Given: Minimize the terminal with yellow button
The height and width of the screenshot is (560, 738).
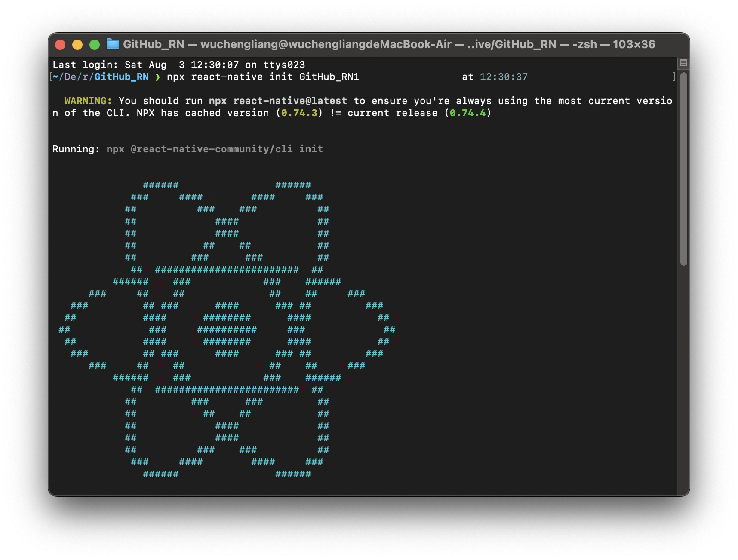Looking at the screenshot, I should point(77,45).
